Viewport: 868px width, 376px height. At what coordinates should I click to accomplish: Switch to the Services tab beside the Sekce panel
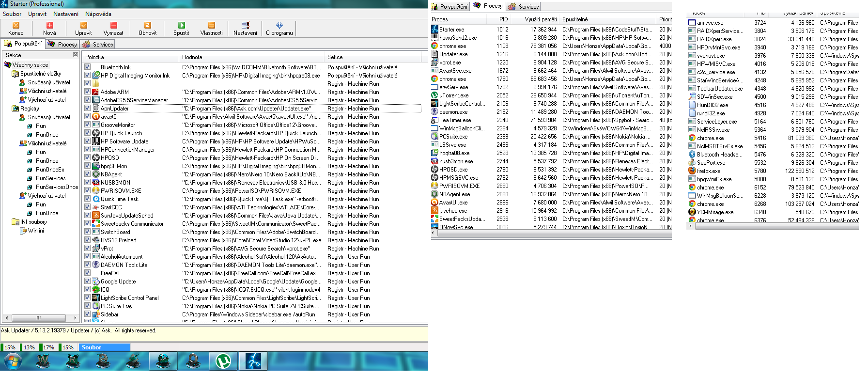pos(98,44)
